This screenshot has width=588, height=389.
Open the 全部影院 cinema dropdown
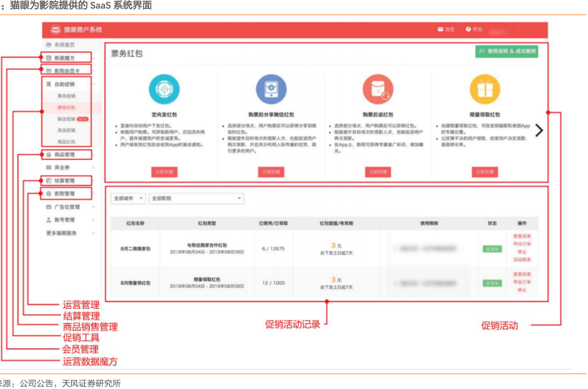(196, 199)
